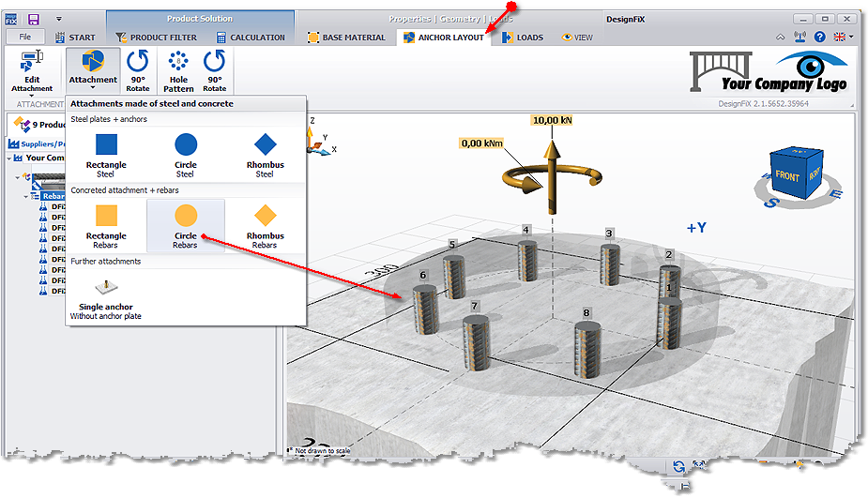The image size is (868, 498).
Task: Rotate attachment 90° with first Rotate button
Action: [137, 71]
